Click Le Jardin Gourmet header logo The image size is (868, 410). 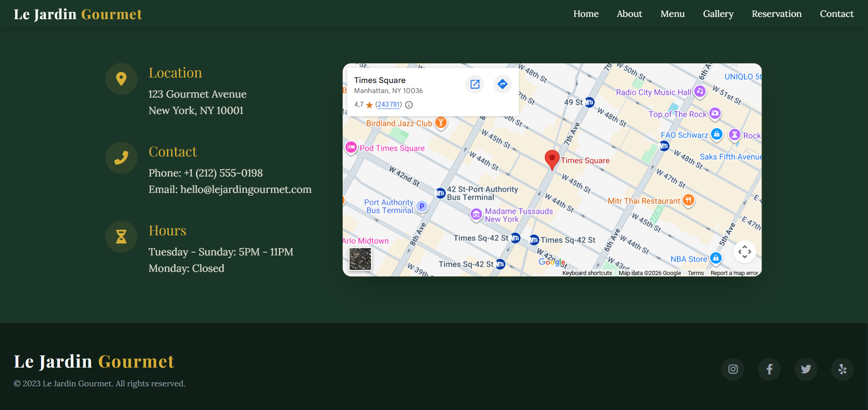pos(78,14)
